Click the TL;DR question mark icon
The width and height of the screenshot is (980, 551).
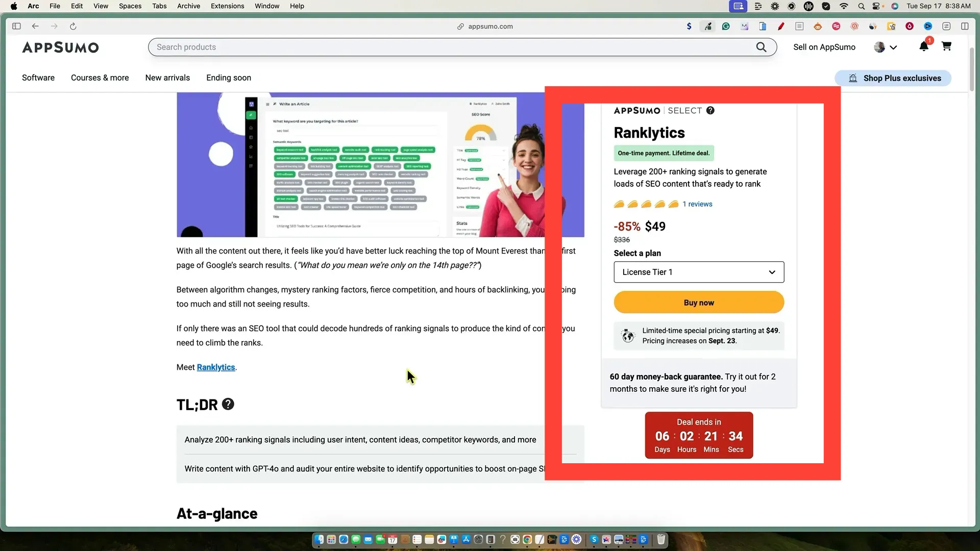point(228,404)
